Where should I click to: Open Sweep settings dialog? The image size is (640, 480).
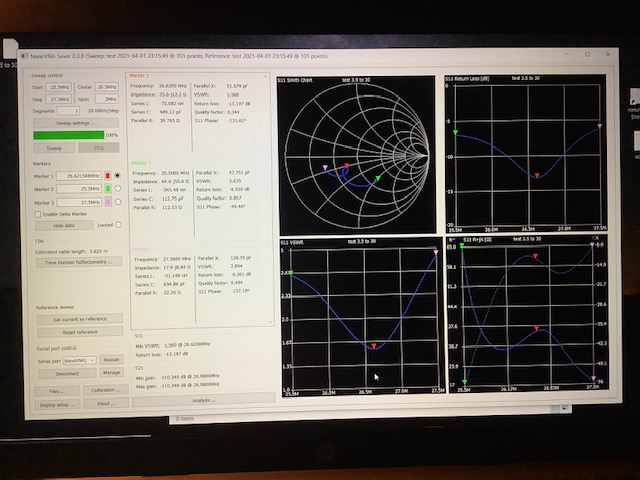point(76,123)
